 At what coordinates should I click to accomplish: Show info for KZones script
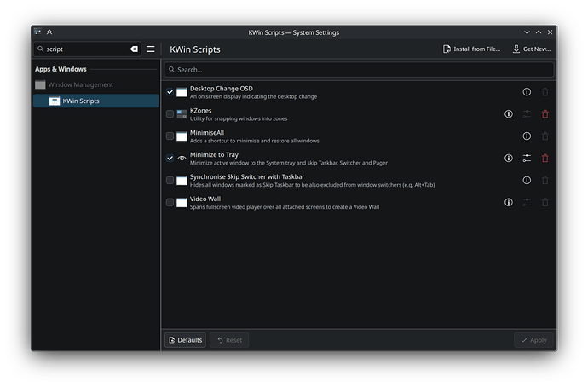(x=508, y=114)
